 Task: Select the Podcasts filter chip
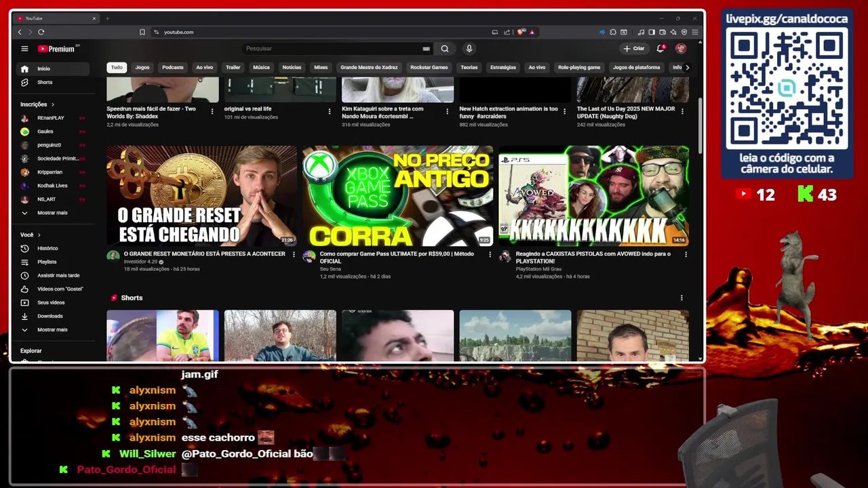(173, 67)
